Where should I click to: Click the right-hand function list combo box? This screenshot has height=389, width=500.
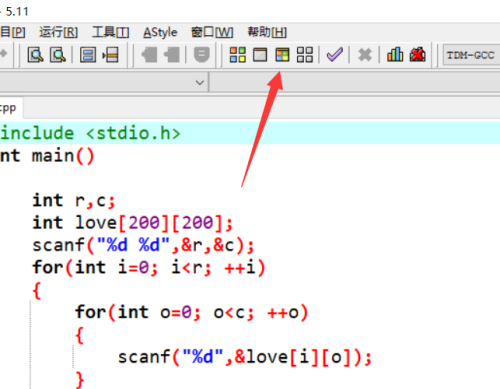tap(355, 82)
